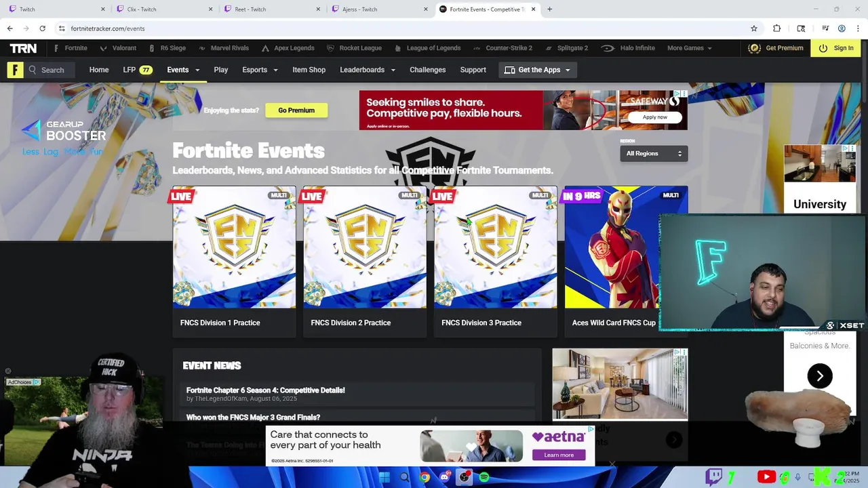Screen dimensions: 868x488
Task: Open the Get the Apps dropdown
Action: pos(538,70)
